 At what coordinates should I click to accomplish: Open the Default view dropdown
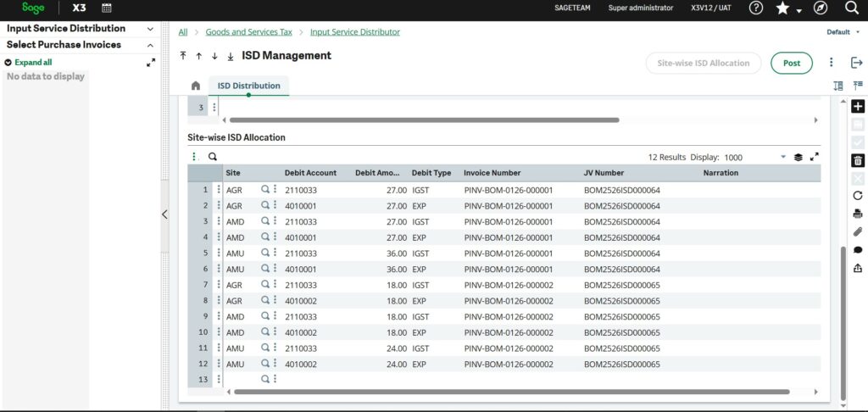843,32
